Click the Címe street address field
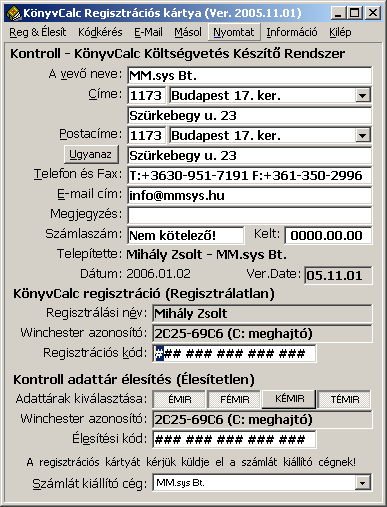 coord(249,116)
